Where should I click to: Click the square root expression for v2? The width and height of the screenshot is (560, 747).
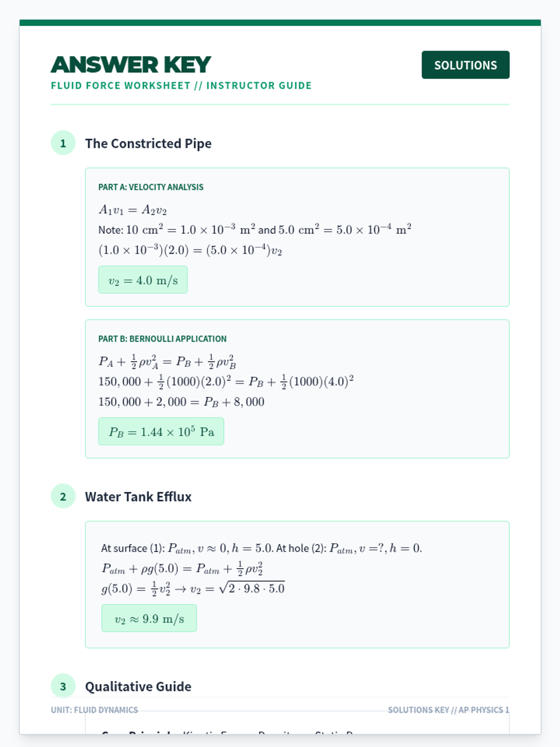(252, 588)
